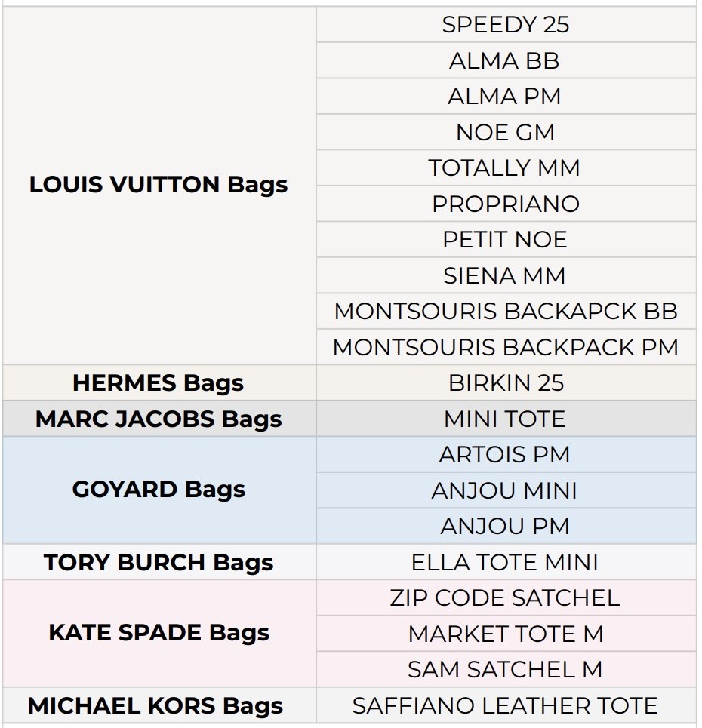This screenshot has height=728, width=702.
Task: Select the PROPRIANO cell
Action: click(x=505, y=204)
